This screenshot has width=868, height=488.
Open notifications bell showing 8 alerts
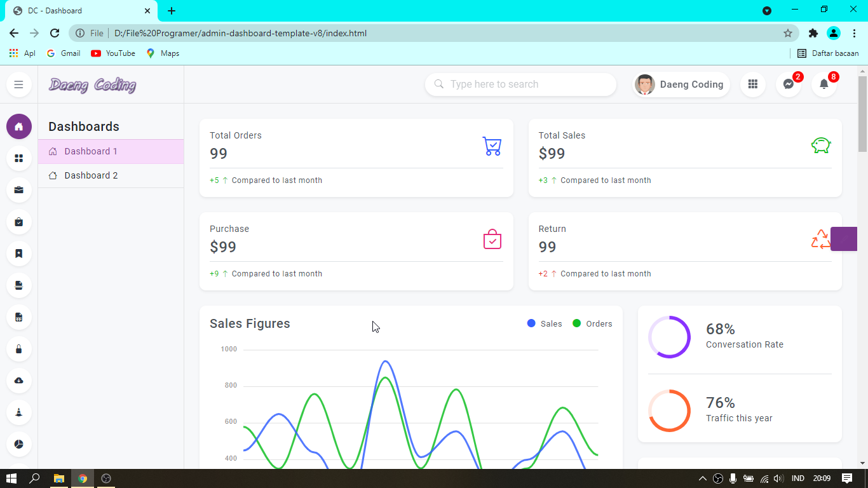824,84
